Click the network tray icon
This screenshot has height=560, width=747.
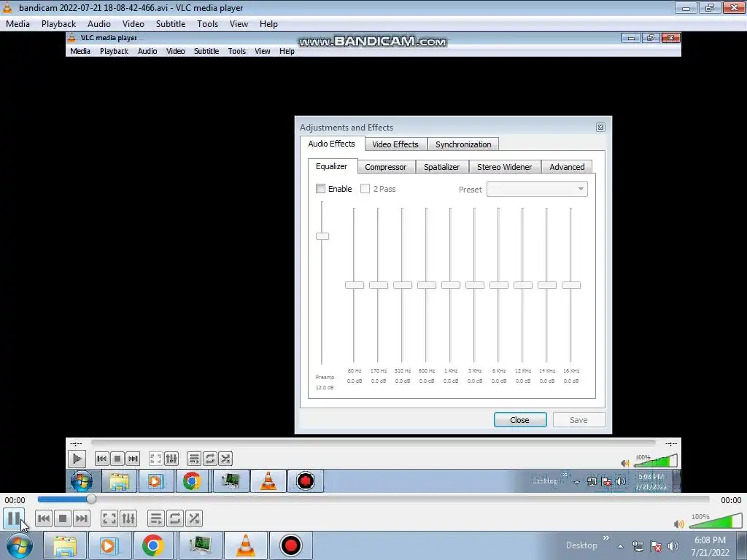tap(638, 546)
